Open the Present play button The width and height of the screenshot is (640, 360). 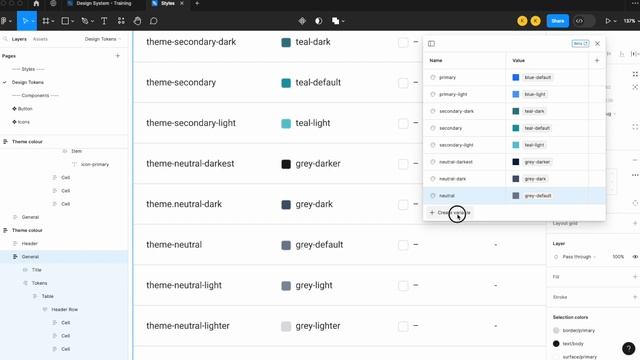pos(608,21)
